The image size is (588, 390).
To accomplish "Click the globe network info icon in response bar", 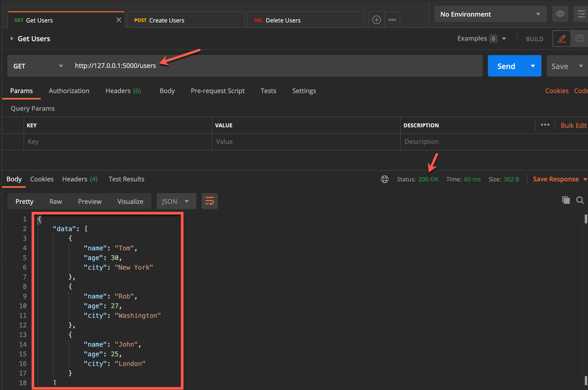I will [x=384, y=179].
